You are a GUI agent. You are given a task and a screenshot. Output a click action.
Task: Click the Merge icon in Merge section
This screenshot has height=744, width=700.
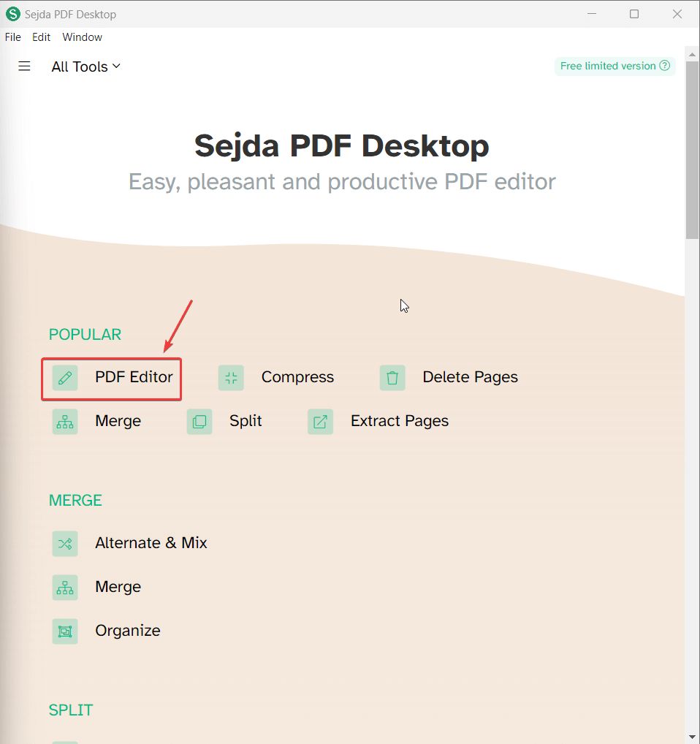(x=65, y=588)
